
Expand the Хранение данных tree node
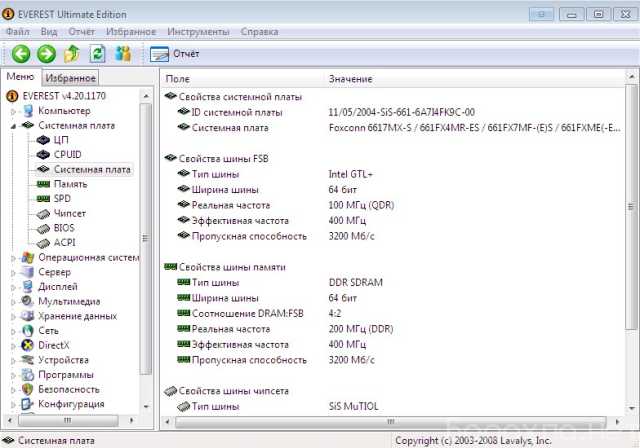coord(14,316)
